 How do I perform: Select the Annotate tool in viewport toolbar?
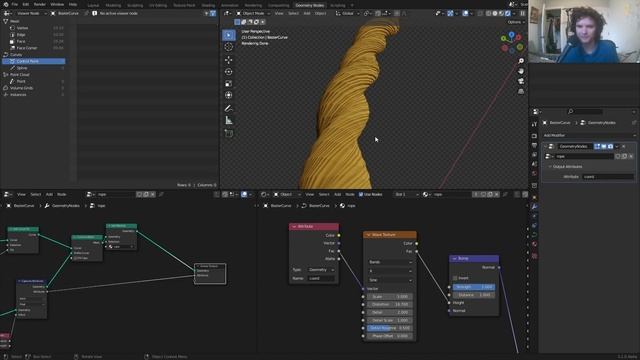(x=229, y=108)
